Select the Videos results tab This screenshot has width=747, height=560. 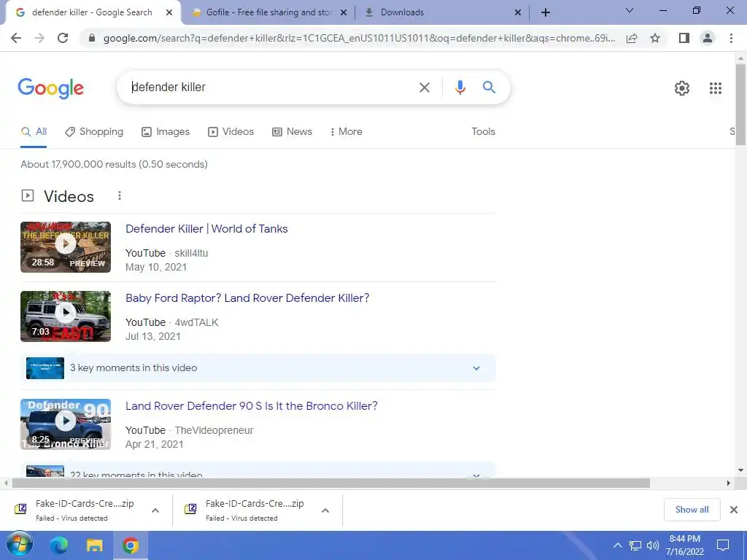(x=231, y=132)
